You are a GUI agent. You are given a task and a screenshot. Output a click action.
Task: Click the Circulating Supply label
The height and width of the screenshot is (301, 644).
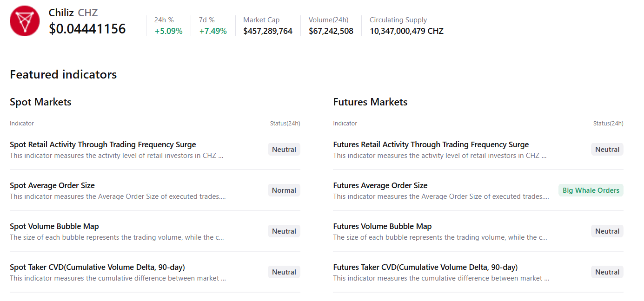point(398,20)
